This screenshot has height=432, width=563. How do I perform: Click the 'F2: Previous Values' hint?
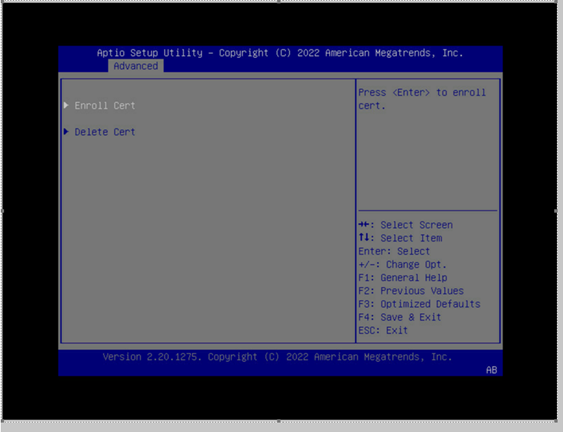point(411,291)
